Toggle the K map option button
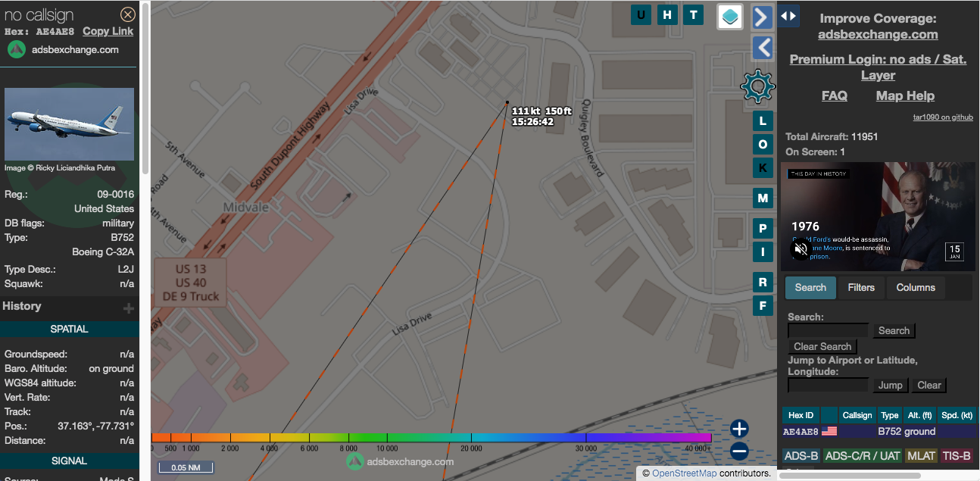The image size is (980, 481). click(x=763, y=167)
